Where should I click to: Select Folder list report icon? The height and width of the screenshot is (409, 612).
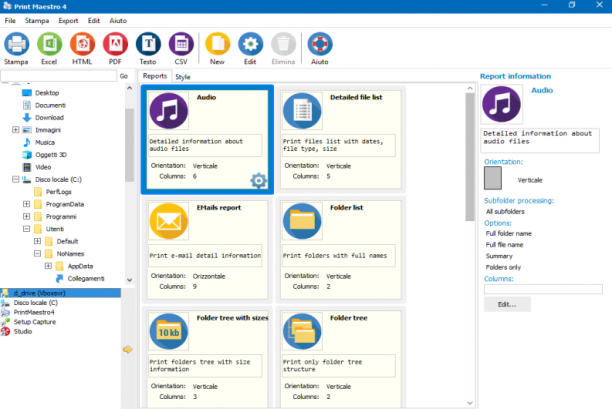tap(302, 221)
